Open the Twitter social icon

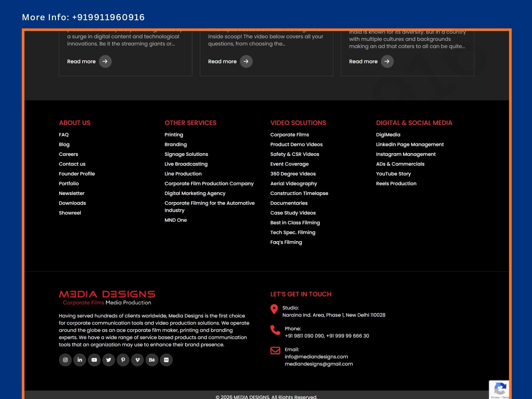click(x=109, y=360)
